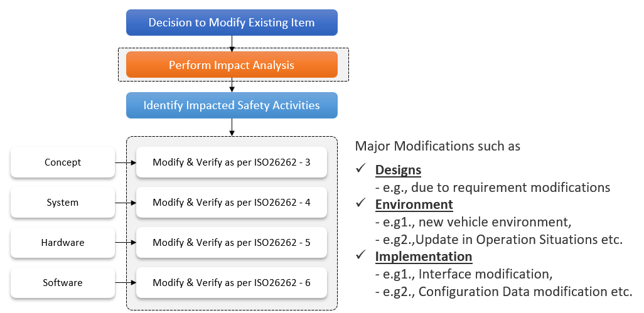The image size is (644, 313).
Task: Click the Hardware box
Action: pyautogui.click(x=63, y=243)
